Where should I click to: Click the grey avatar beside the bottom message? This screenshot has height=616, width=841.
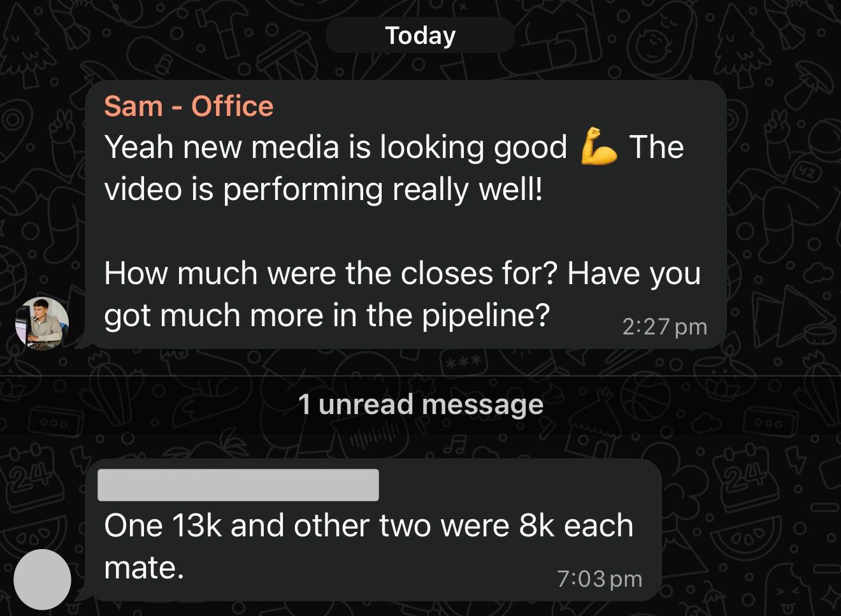pyautogui.click(x=42, y=580)
